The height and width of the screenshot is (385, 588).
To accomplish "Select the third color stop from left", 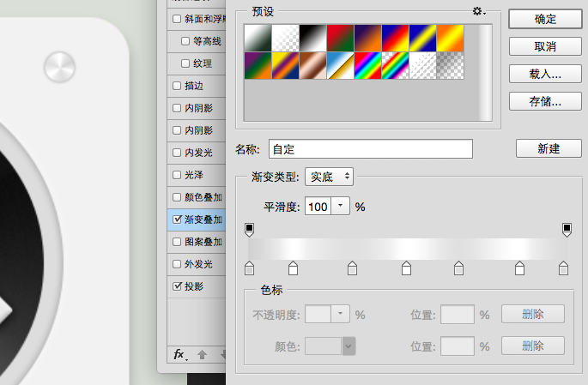I will coord(352,268).
